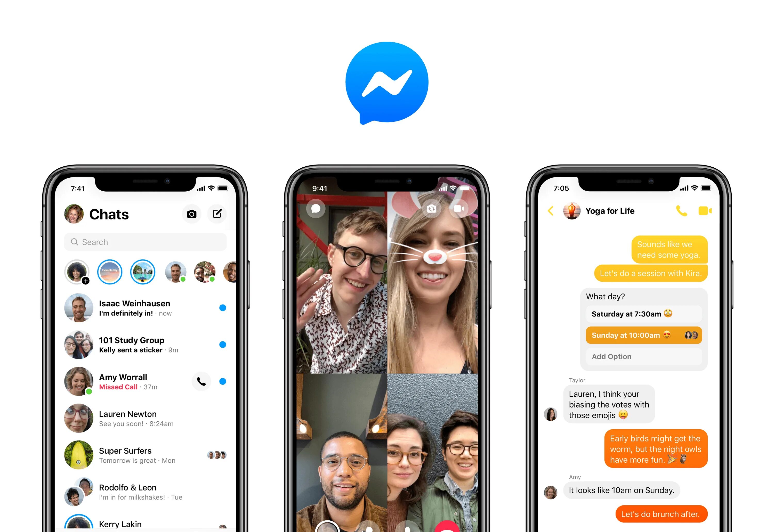Scroll down in the Chats list
Viewport: 774px width, 532px height.
pos(144,382)
